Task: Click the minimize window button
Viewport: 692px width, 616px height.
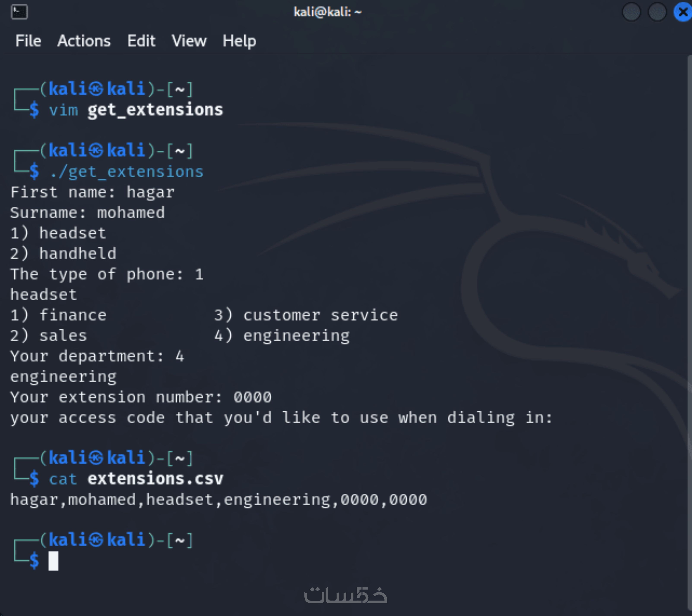Action: tap(631, 12)
